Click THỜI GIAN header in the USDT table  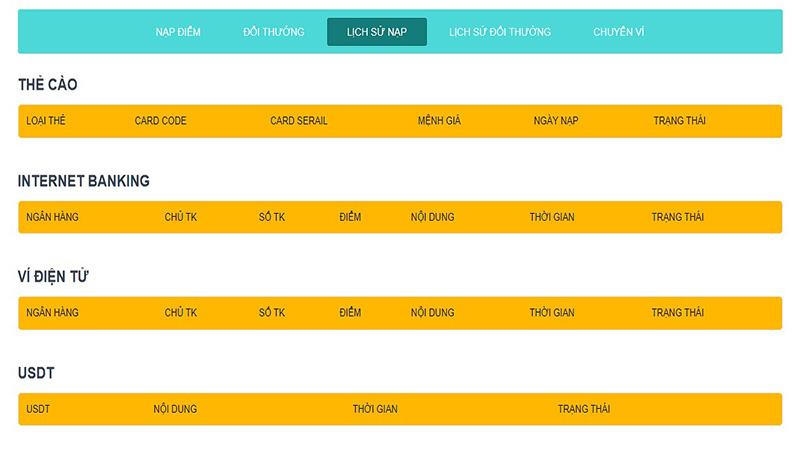[375, 409]
